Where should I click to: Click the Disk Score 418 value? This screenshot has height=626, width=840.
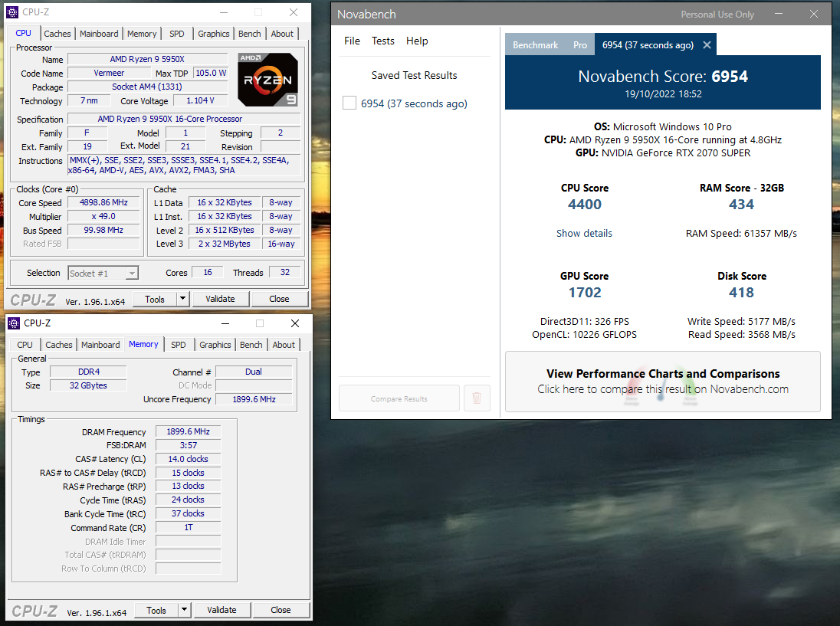(741, 293)
